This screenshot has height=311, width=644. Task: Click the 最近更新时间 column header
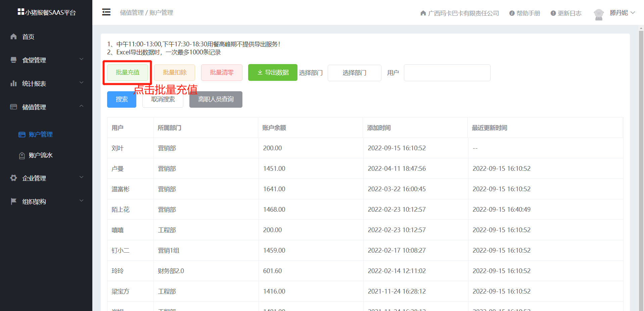coord(490,128)
